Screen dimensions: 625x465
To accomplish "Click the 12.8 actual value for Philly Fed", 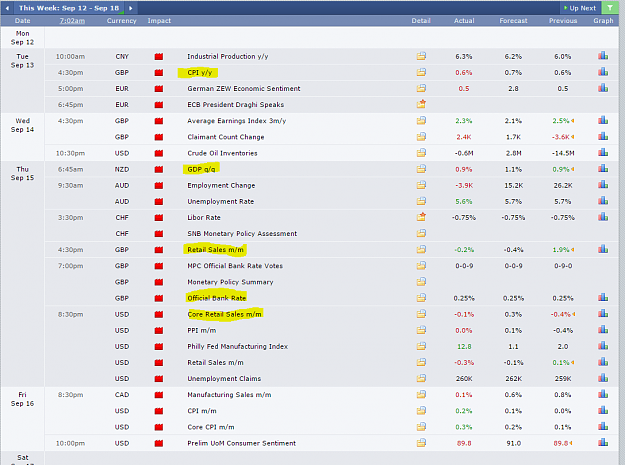I will 464,347.
